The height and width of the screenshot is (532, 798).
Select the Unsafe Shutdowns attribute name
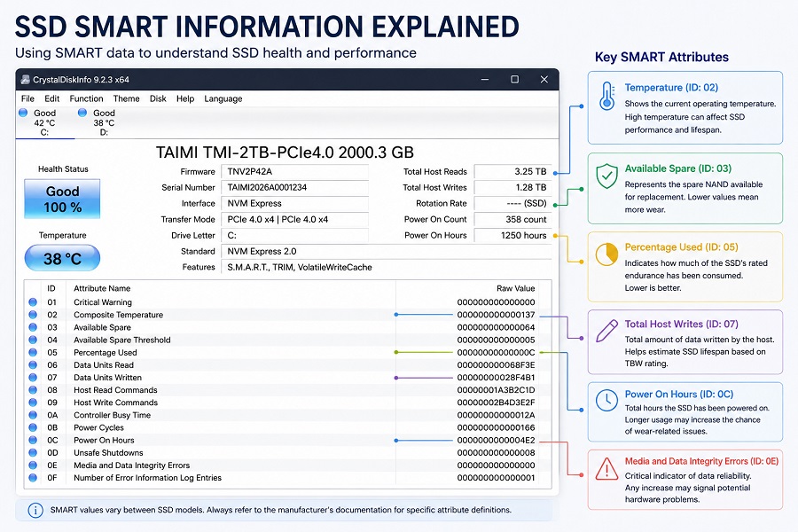pos(108,452)
